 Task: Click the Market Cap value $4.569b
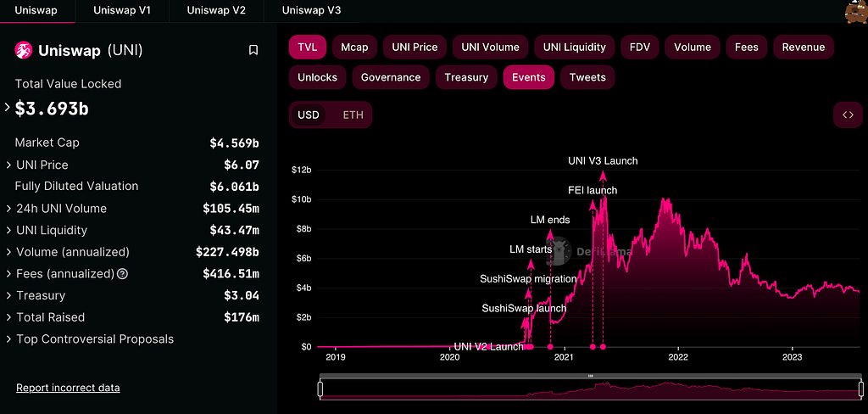coord(234,143)
